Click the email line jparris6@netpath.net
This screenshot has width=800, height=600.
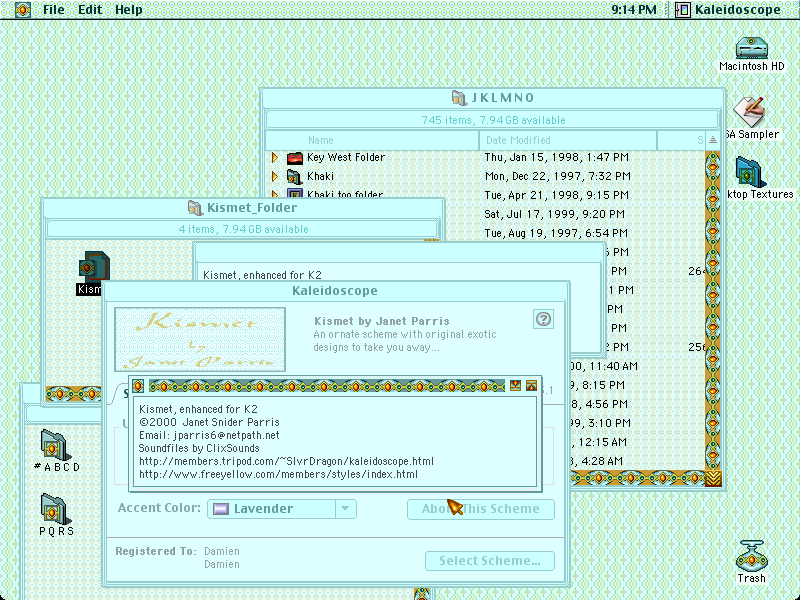(209, 436)
